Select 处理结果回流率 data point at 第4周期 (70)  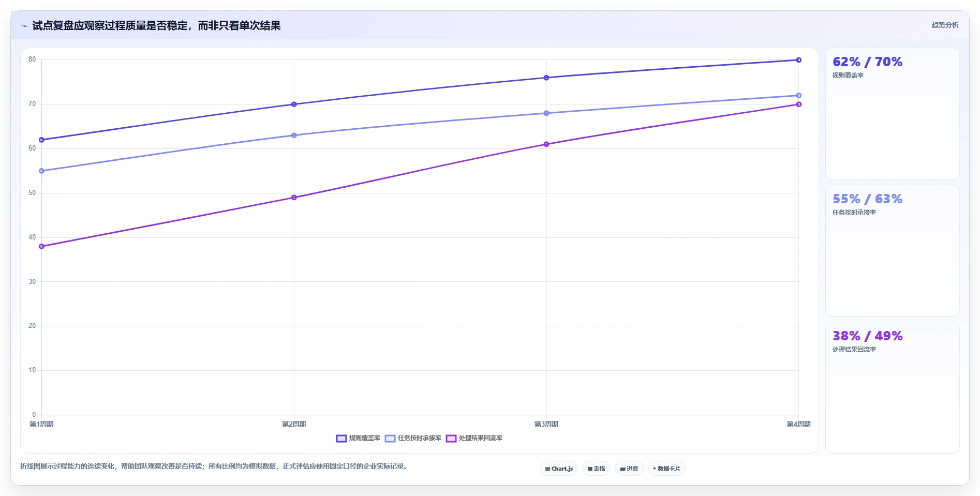pos(799,104)
